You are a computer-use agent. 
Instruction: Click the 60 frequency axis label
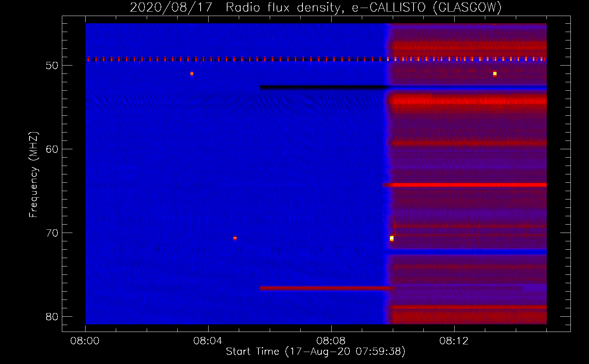52,149
